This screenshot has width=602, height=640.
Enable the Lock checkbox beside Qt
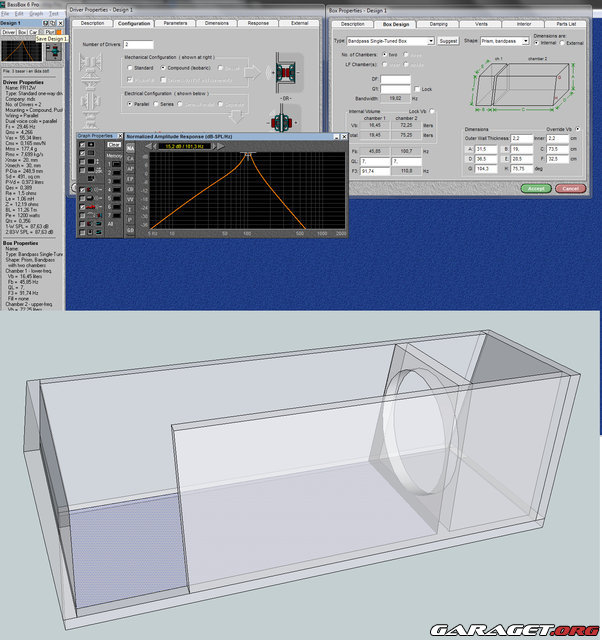click(417, 88)
